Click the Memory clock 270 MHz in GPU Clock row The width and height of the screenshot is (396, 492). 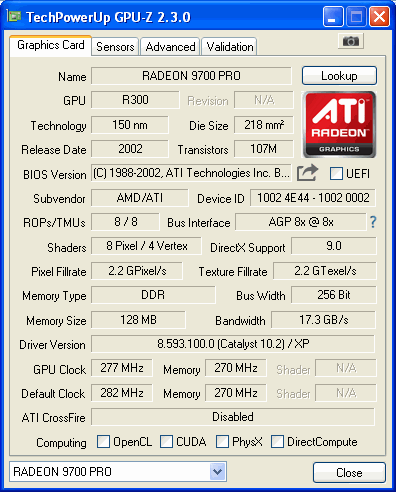[x=236, y=368]
